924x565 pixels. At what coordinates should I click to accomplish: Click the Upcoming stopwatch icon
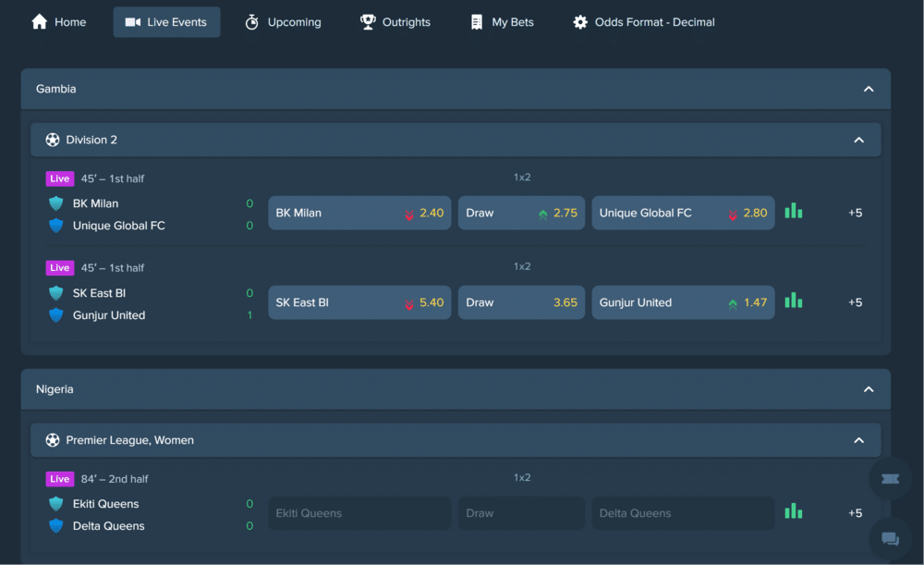(251, 22)
